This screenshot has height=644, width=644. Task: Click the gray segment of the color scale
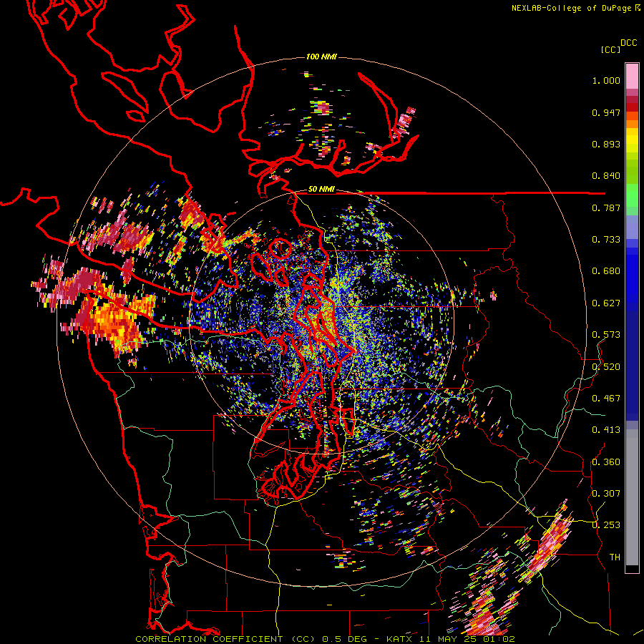pyautogui.click(x=632, y=497)
